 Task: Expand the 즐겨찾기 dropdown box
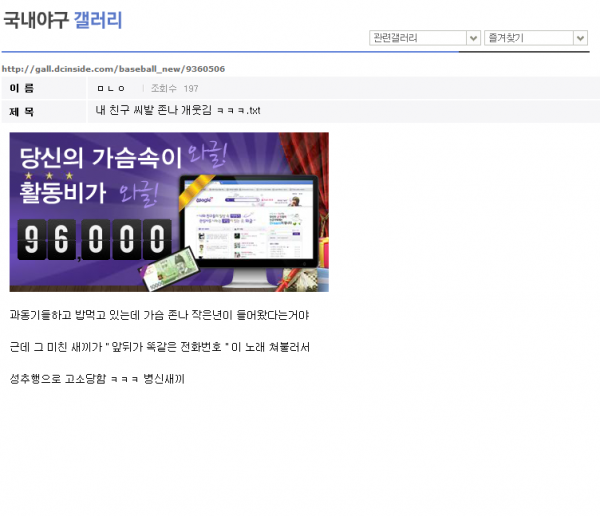tap(528, 38)
